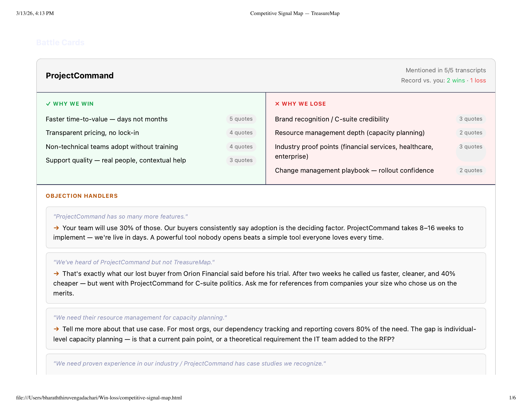
Task: Click the '2 wins' record text
Action: tap(456, 80)
